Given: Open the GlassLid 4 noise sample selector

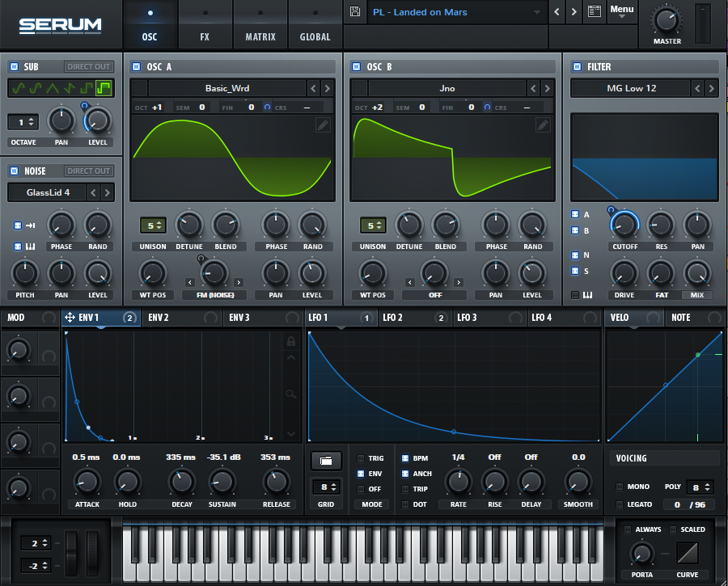Looking at the screenshot, I should [x=47, y=192].
